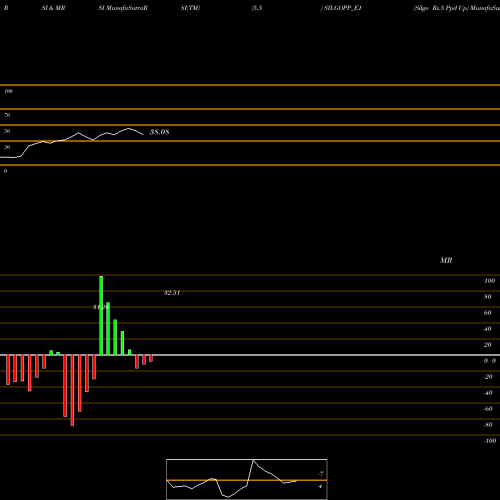Select the '30' level on RSI axis

click(7, 147)
